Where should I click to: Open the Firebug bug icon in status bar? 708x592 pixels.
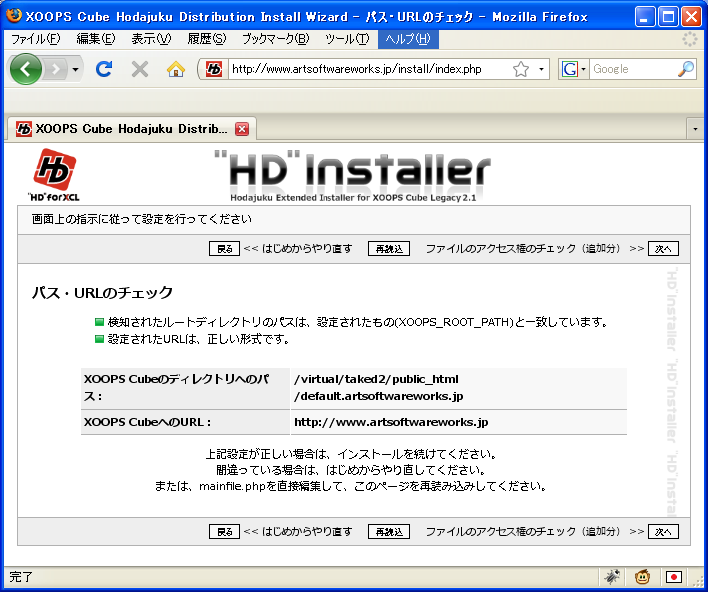611,577
